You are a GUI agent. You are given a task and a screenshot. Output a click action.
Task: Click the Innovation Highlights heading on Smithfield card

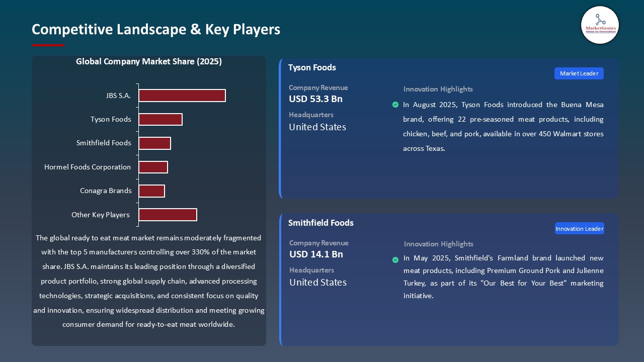pos(438,244)
